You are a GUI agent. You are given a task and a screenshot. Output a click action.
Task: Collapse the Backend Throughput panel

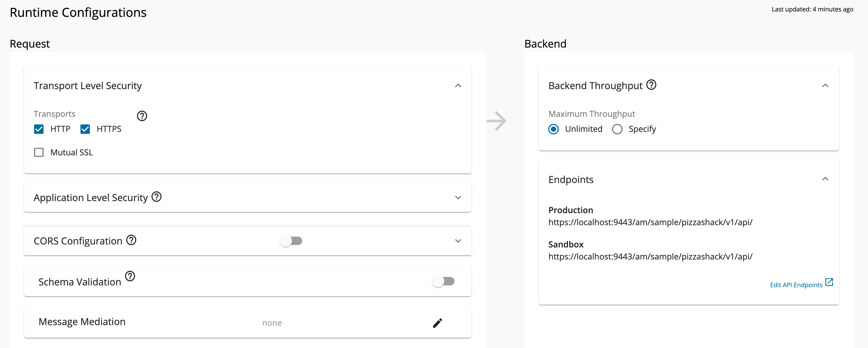825,85
